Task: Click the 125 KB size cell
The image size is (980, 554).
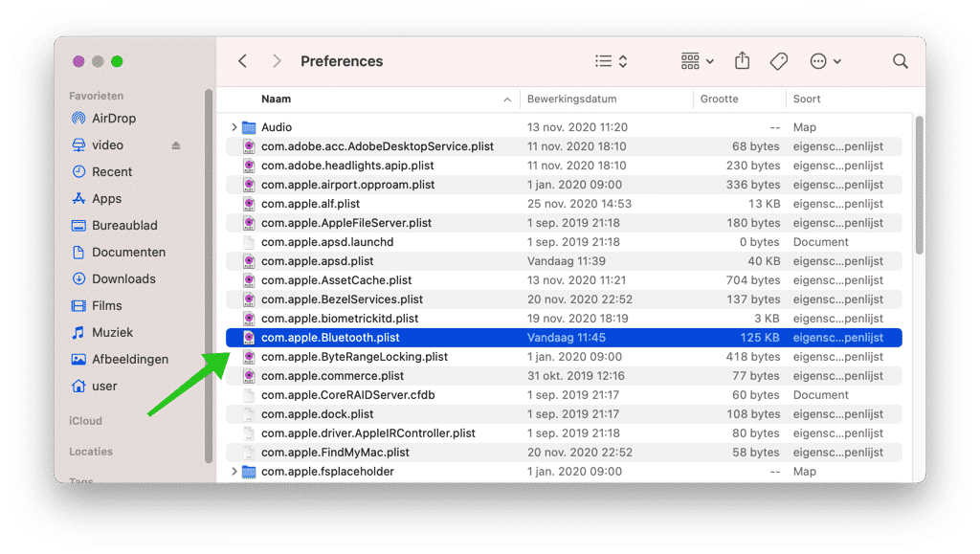Action: 759,337
